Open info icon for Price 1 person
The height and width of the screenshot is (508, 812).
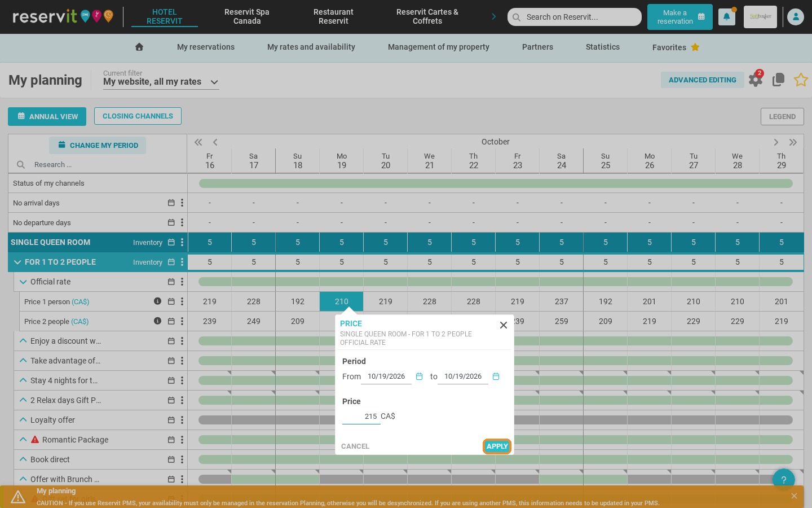[157, 301]
